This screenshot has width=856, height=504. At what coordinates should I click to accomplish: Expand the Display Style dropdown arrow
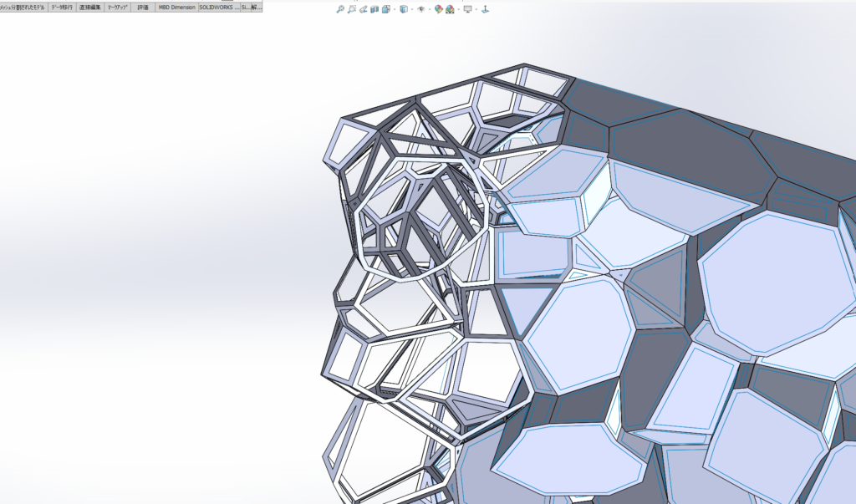pyautogui.click(x=412, y=9)
